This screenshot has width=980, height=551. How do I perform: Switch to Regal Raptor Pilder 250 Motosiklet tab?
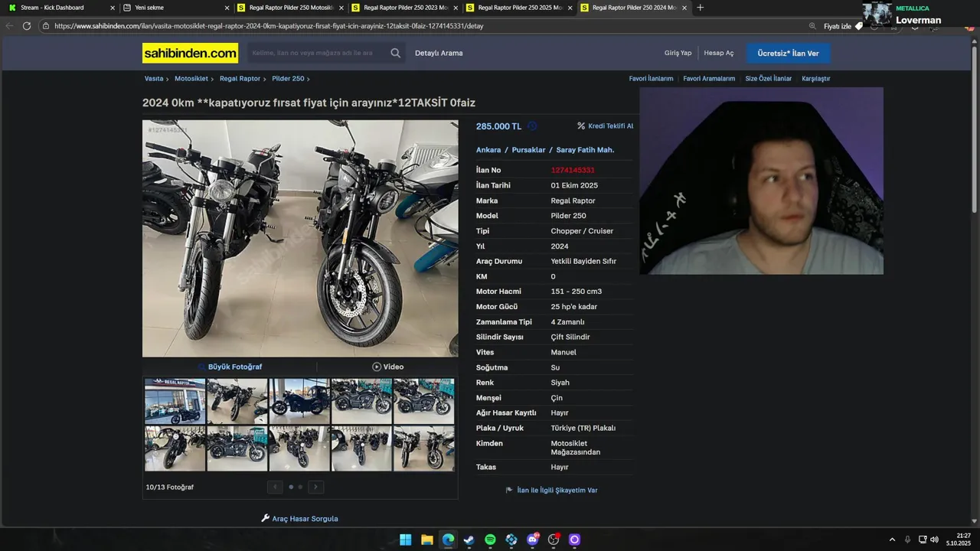(x=291, y=8)
